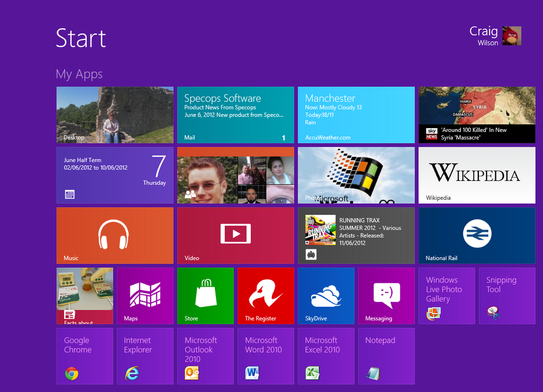
Task: Open the Mail tile from Specops Software
Action: pyautogui.click(x=236, y=115)
